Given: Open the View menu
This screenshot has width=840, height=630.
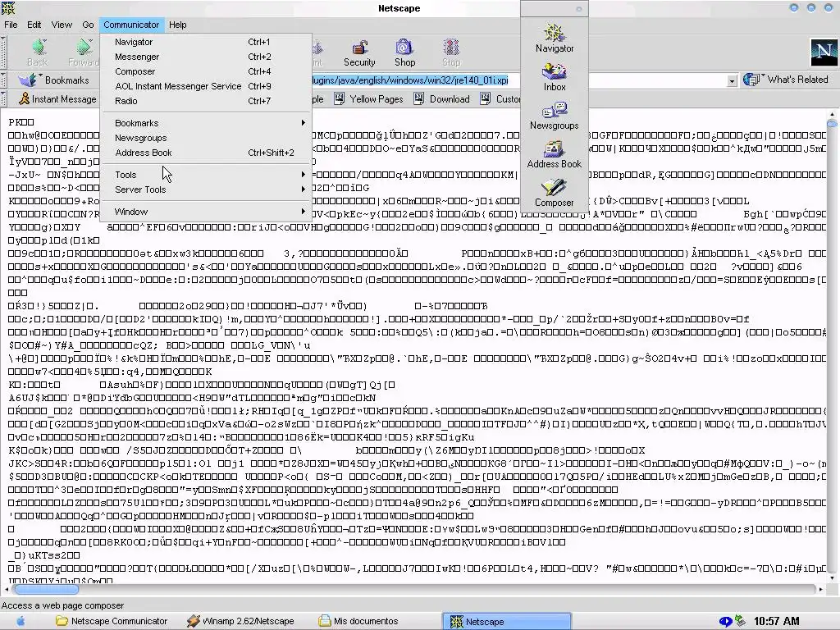Looking at the screenshot, I should [x=62, y=25].
